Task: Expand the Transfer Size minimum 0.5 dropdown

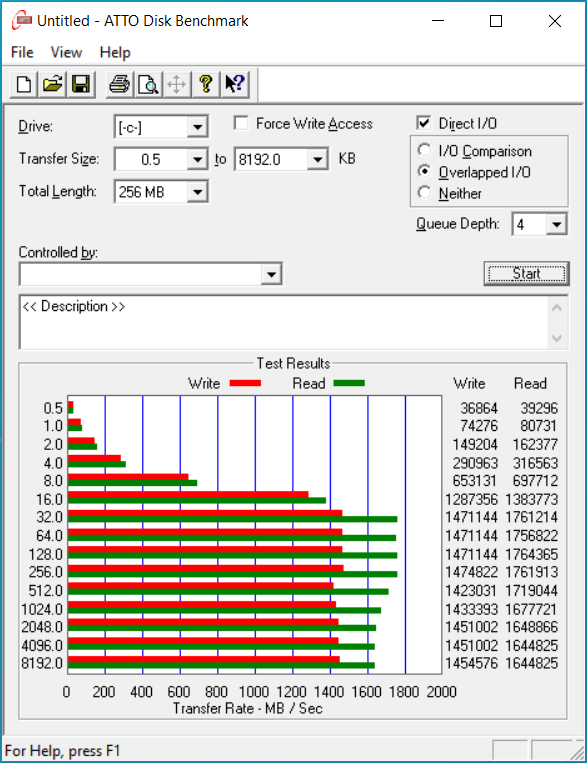Action: click(x=197, y=160)
